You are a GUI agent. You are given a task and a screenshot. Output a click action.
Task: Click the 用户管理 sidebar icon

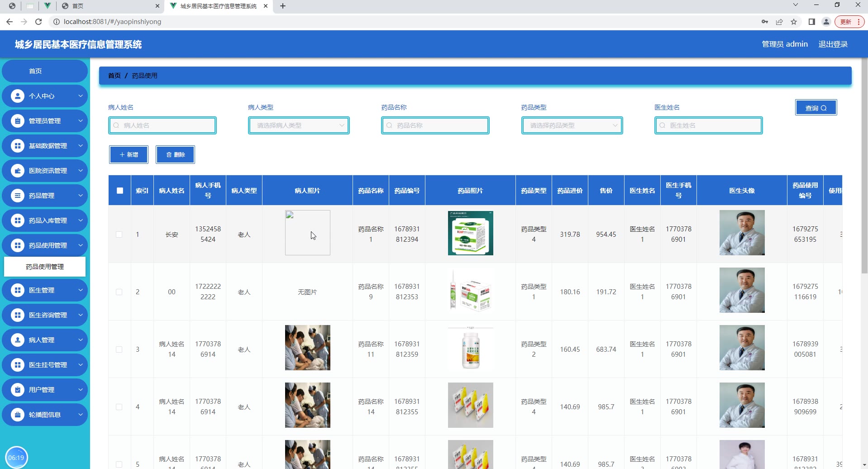coord(18,390)
